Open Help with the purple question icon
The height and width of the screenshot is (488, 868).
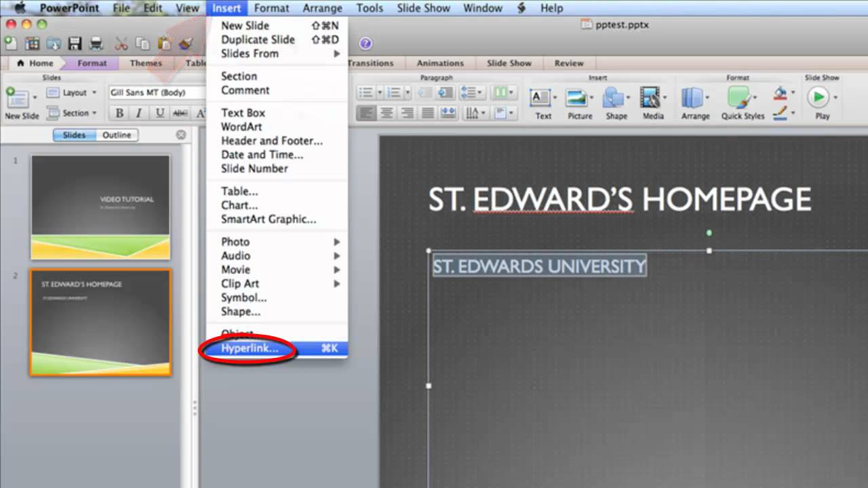pos(366,44)
